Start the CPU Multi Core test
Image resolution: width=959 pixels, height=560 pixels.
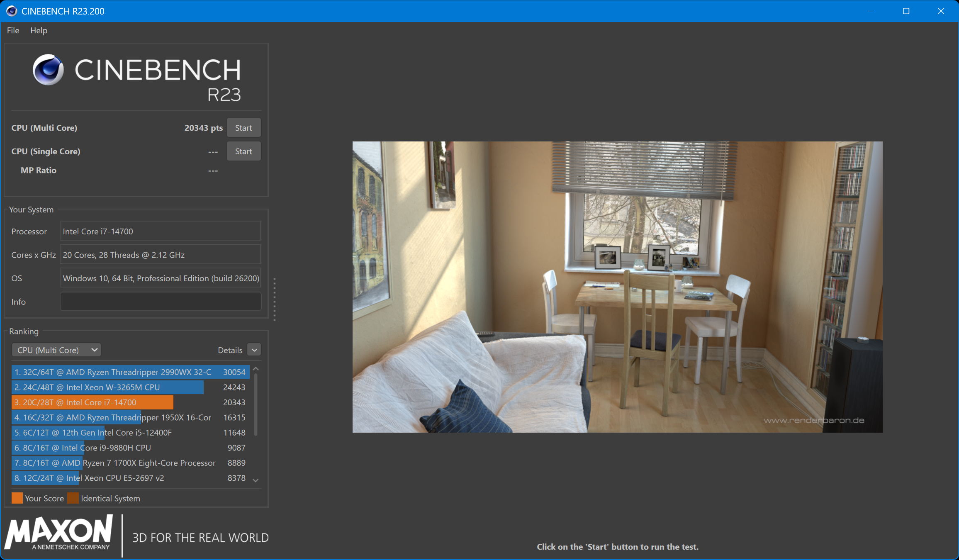point(243,128)
